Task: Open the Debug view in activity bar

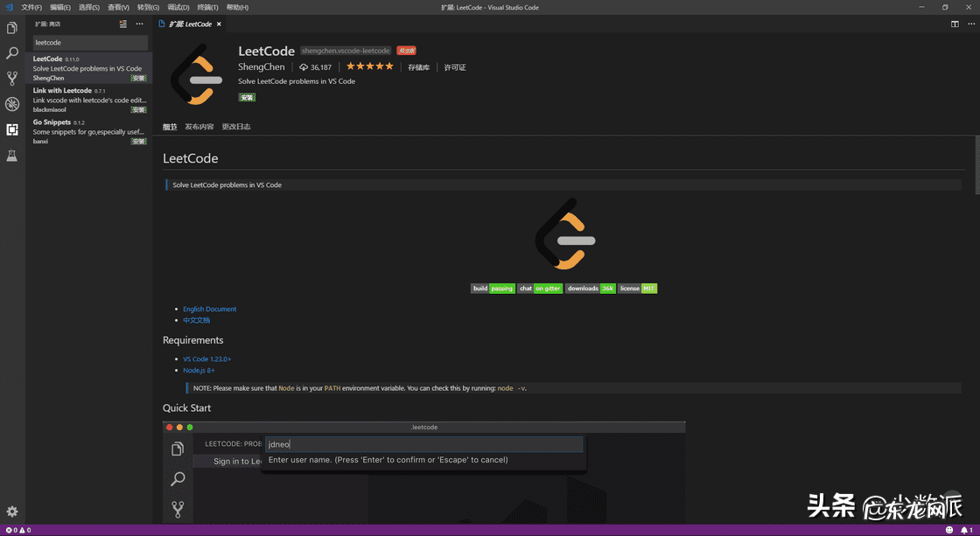Action: coord(12,104)
